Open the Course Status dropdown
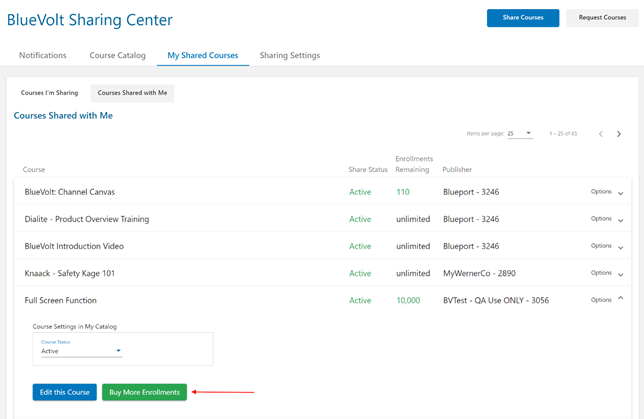Image resolution: width=644 pixels, height=419 pixels. [x=81, y=351]
